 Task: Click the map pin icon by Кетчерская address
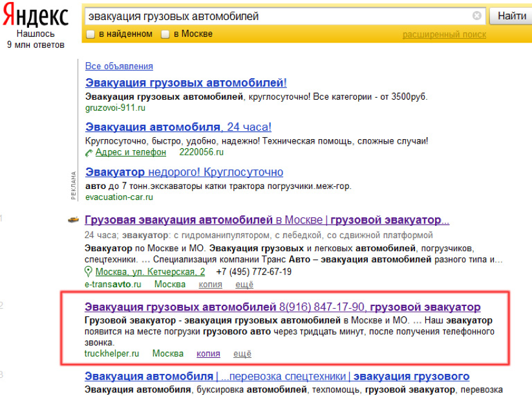[x=89, y=272]
